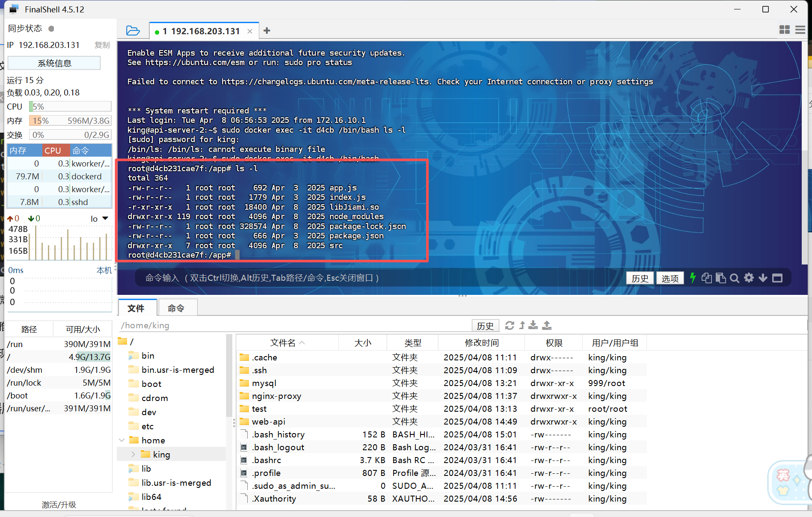Click the sshd process row

pos(59,202)
